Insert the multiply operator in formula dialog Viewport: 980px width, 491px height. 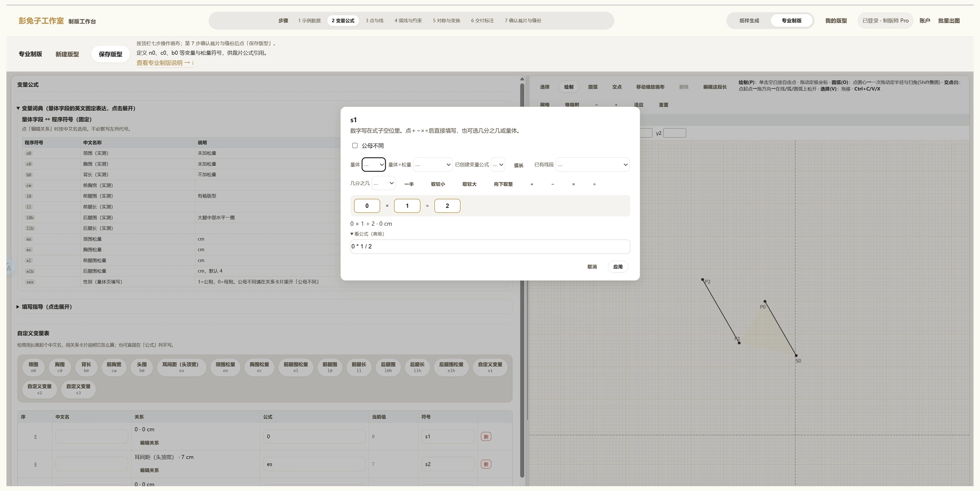coord(573,184)
